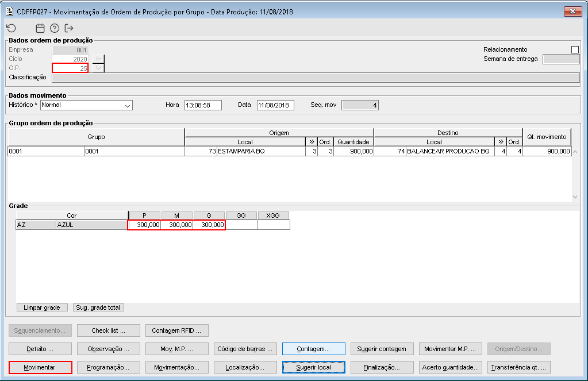Click the empty GG size cell
588x381 pixels.
point(241,225)
